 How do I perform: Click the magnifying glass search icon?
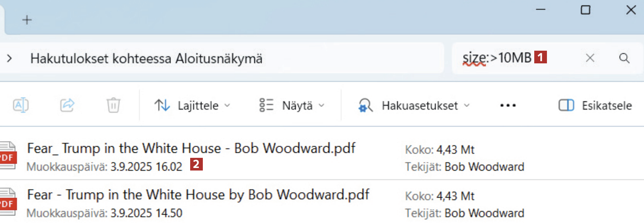(624, 58)
